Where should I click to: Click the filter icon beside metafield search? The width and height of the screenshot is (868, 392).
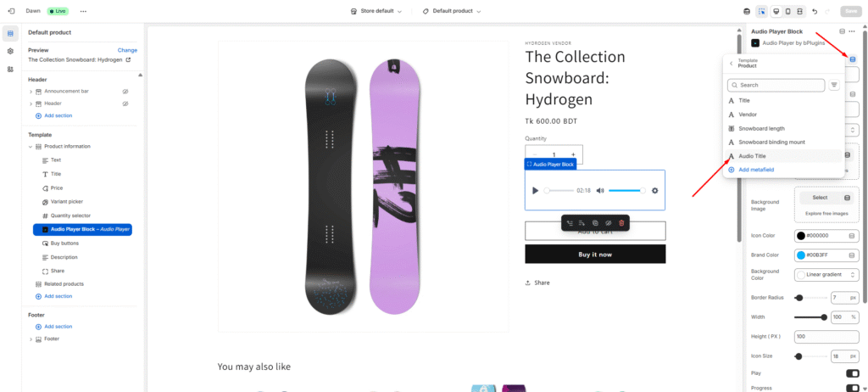tap(834, 85)
